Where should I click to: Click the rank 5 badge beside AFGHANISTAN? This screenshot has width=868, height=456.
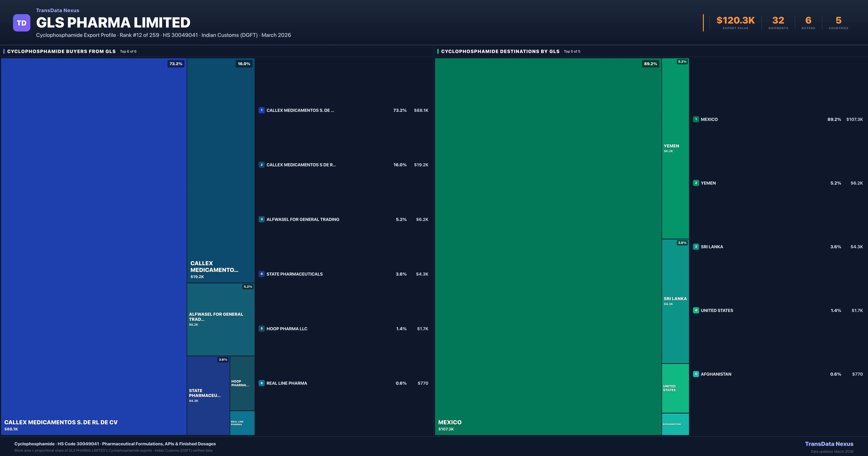pyautogui.click(x=696, y=374)
